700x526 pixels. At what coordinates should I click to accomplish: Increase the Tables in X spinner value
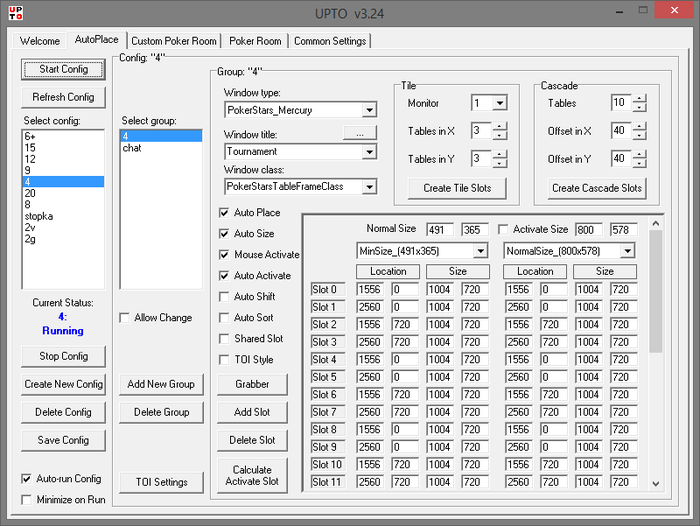(500, 126)
